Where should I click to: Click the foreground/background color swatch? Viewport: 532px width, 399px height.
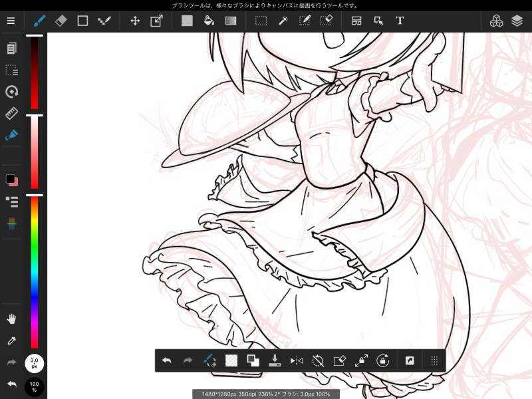point(11,180)
